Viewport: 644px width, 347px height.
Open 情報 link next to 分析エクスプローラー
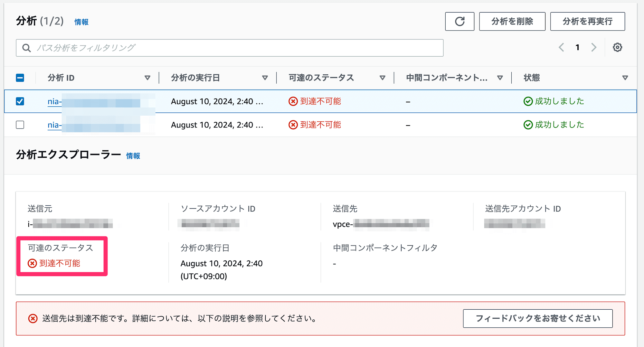pyautogui.click(x=133, y=156)
